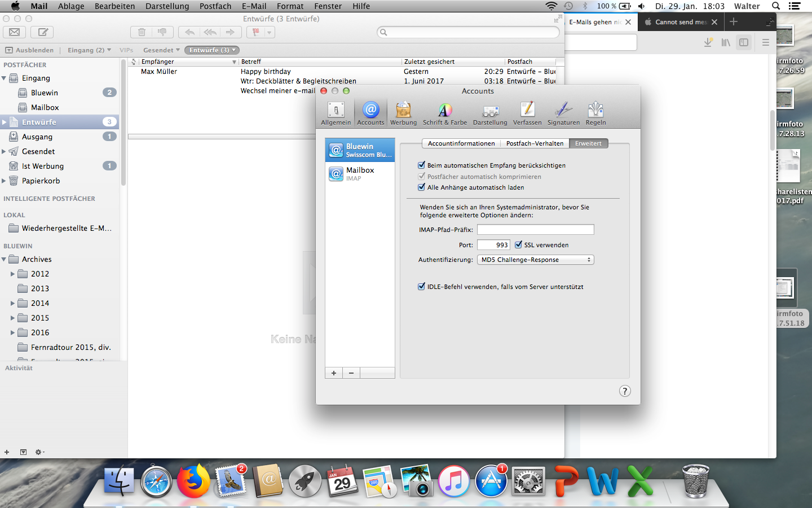Image resolution: width=812 pixels, height=508 pixels.
Task: Open the Ablage menu
Action: coord(71,6)
